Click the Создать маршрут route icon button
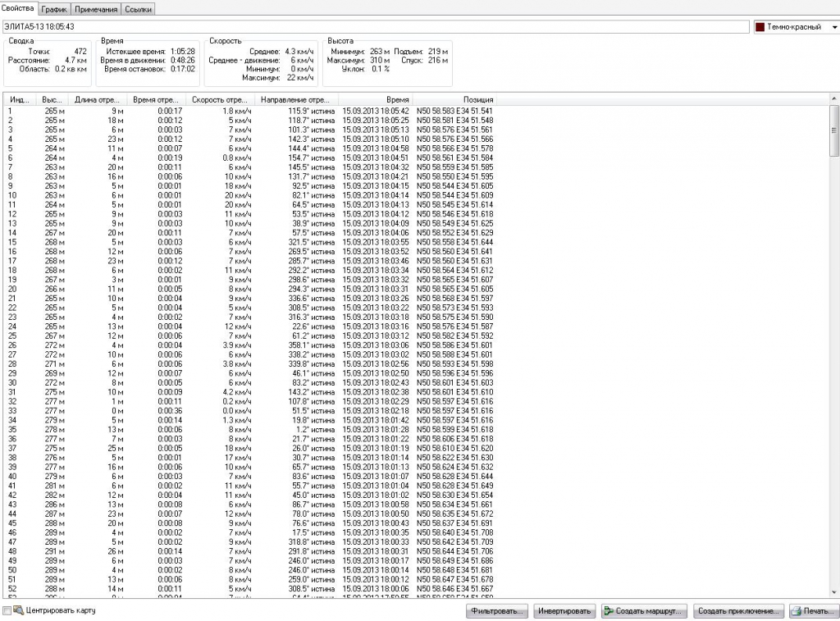This screenshot has height=621, width=840. (x=609, y=611)
